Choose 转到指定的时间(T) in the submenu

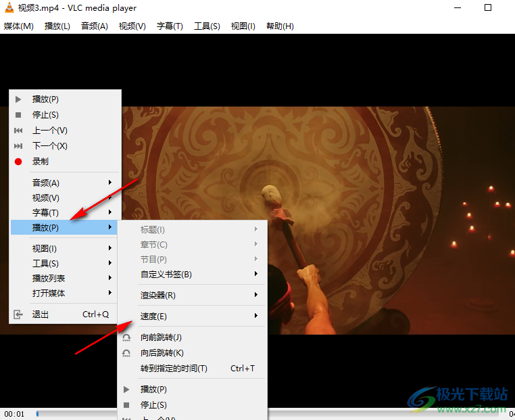193,369
